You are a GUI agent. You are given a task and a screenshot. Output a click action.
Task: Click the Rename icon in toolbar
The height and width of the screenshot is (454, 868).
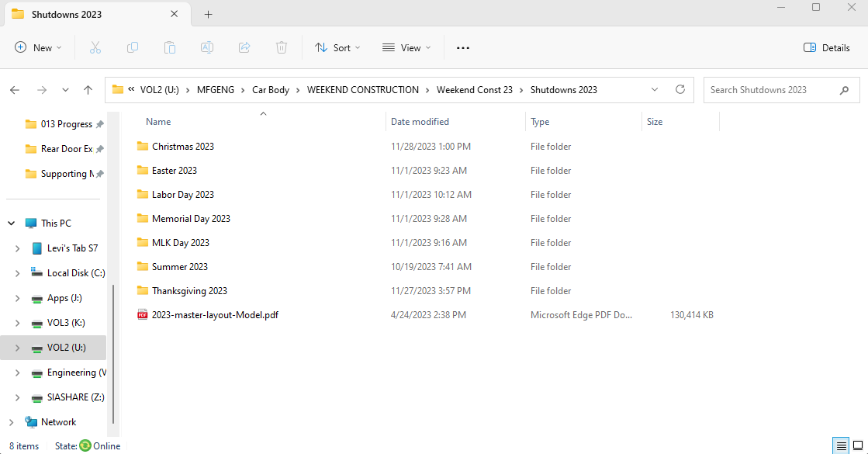click(207, 48)
